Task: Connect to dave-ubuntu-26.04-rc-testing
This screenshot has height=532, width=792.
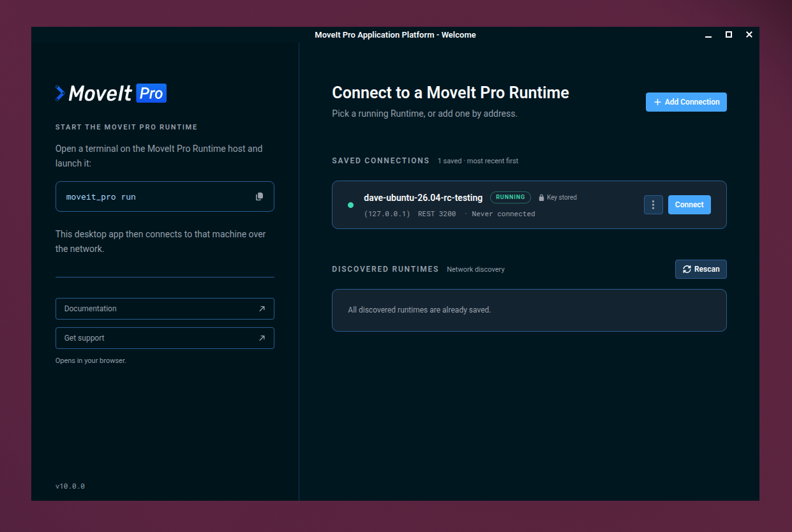Action: click(x=689, y=205)
